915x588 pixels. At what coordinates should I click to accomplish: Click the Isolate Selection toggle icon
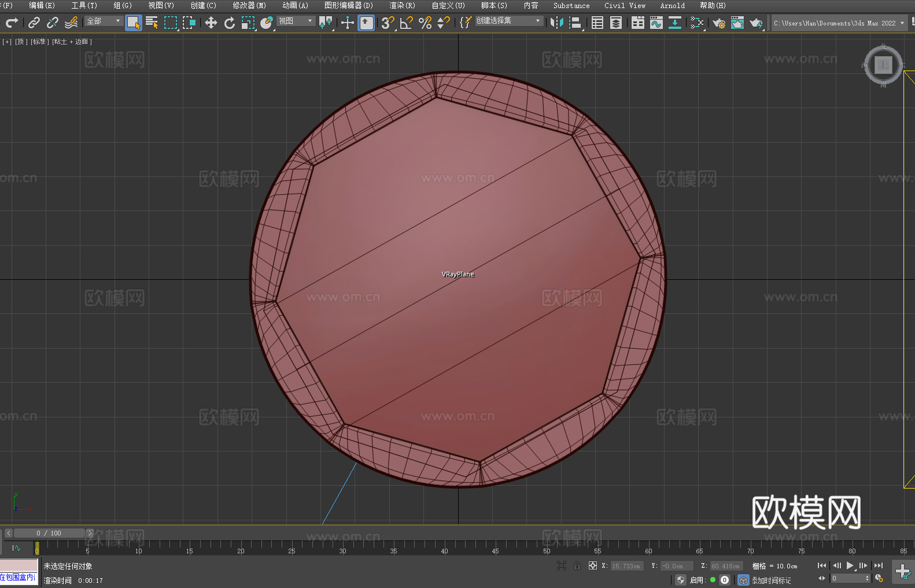coord(561,565)
